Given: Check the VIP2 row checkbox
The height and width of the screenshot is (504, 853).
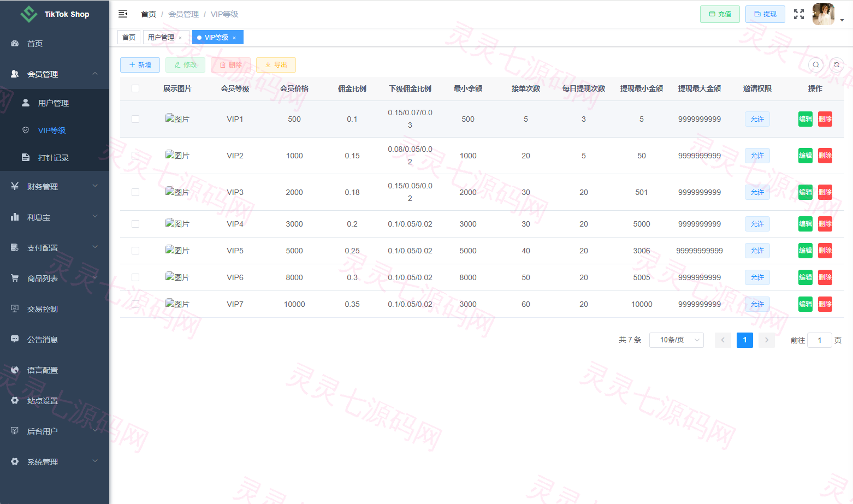Looking at the screenshot, I should point(135,156).
